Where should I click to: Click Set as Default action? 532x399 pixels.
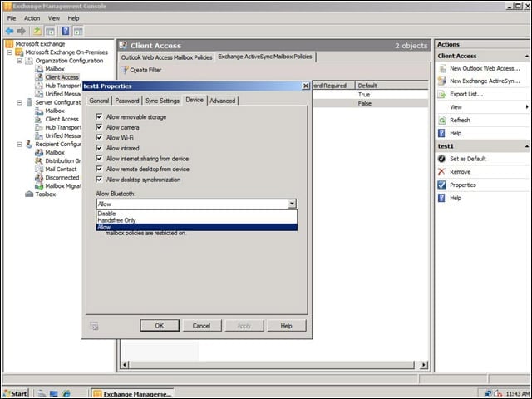point(468,159)
